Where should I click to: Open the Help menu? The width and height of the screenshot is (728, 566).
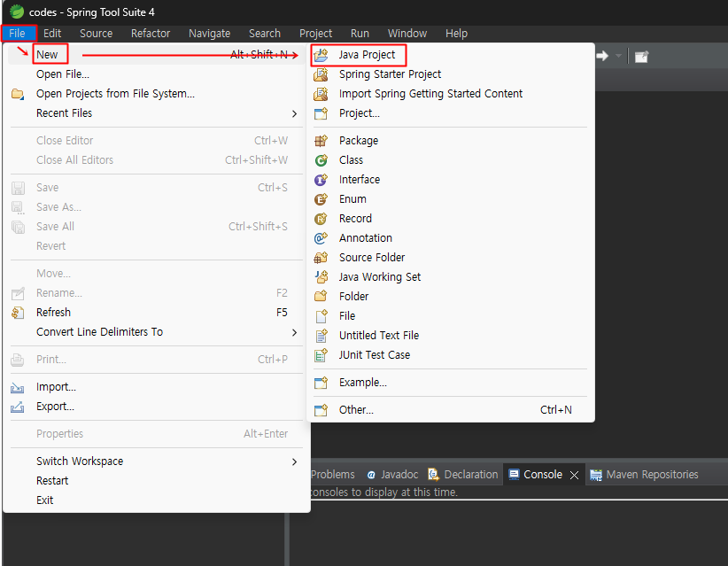(456, 34)
